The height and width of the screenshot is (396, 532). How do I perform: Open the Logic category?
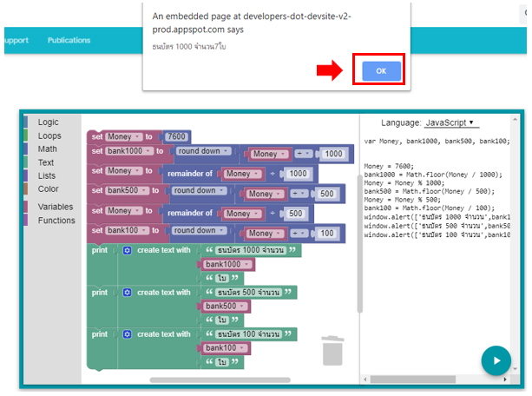(49, 122)
